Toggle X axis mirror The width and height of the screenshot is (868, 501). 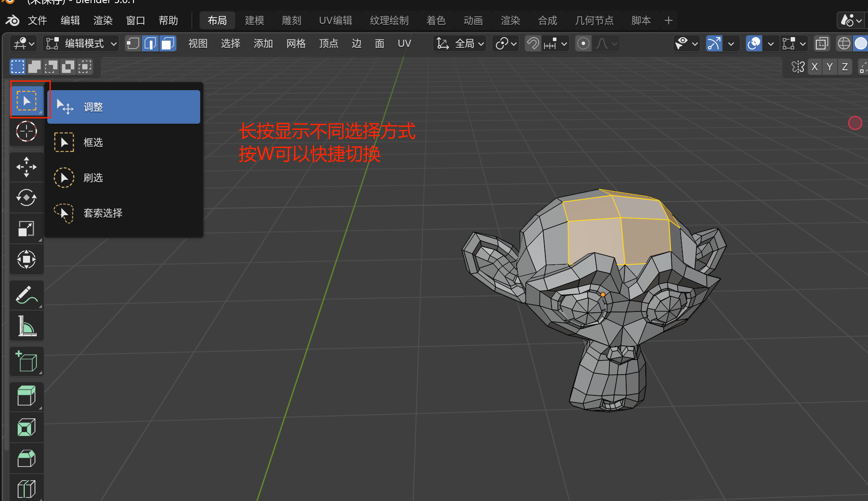coord(815,67)
